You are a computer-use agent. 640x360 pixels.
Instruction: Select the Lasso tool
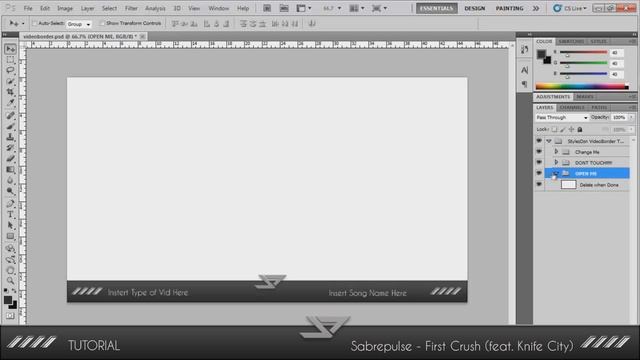pyautogui.click(x=10, y=70)
